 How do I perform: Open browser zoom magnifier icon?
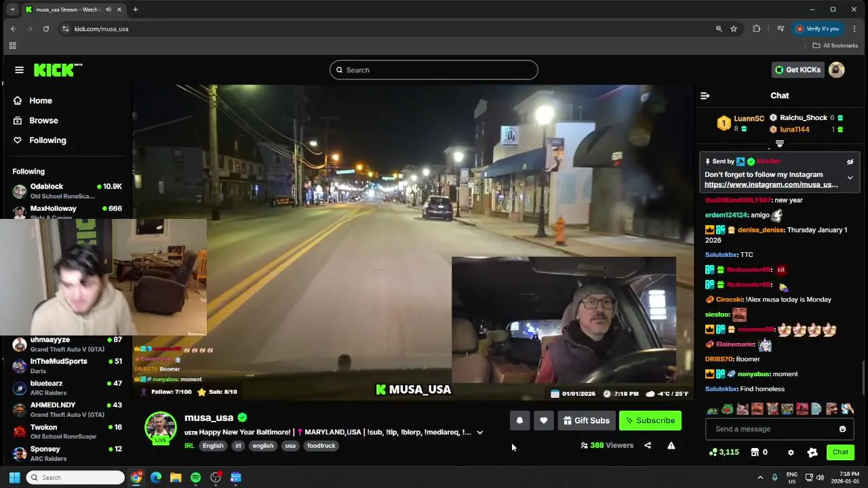tap(719, 28)
